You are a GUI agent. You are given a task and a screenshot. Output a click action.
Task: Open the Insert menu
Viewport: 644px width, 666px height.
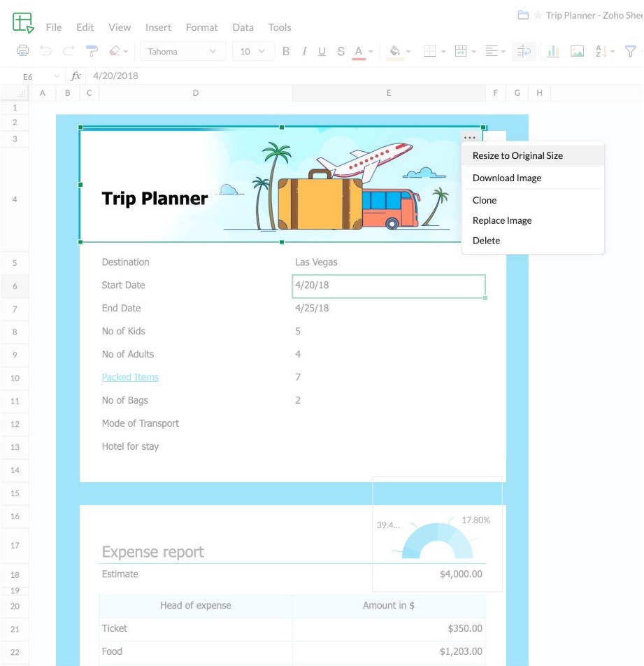click(x=158, y=27)
